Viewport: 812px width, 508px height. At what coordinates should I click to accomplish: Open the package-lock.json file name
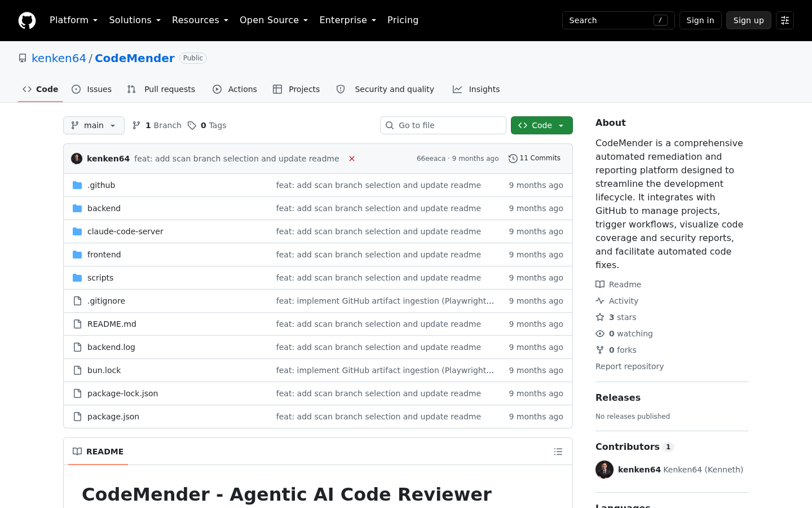point(122,393)
